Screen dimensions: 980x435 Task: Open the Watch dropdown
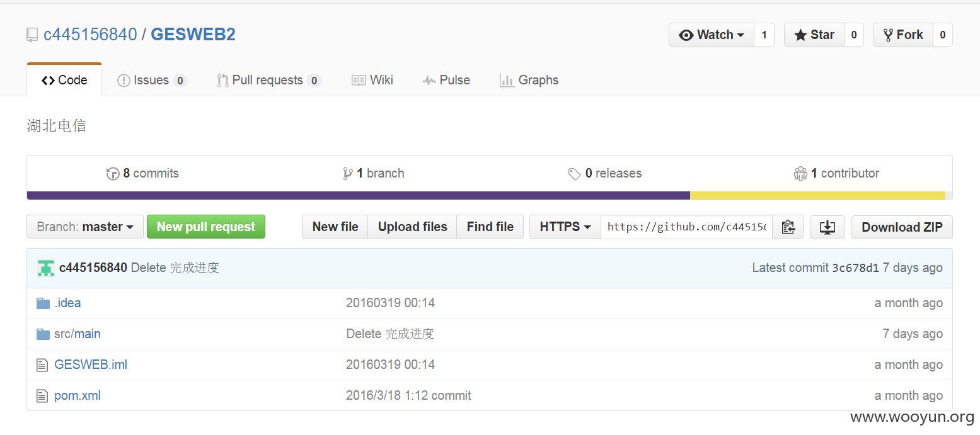[712, 35]
